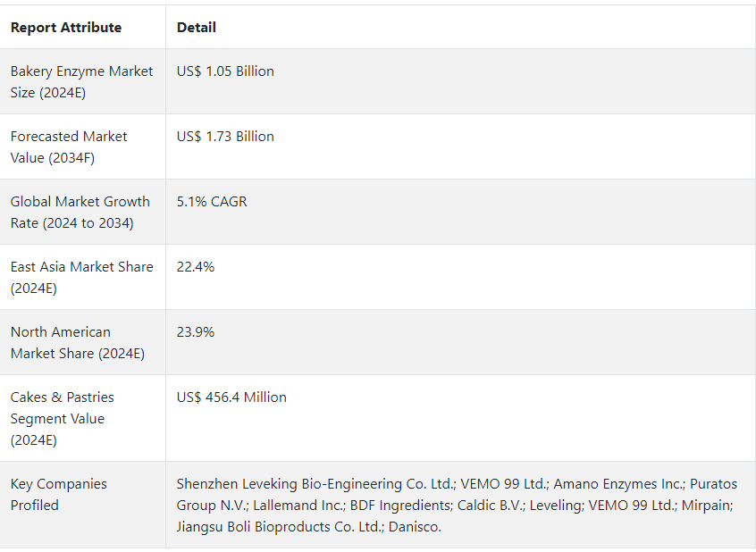Click the 23.9% value cell
The height and width of the screenshot is (552, 756).
(196, 332)
